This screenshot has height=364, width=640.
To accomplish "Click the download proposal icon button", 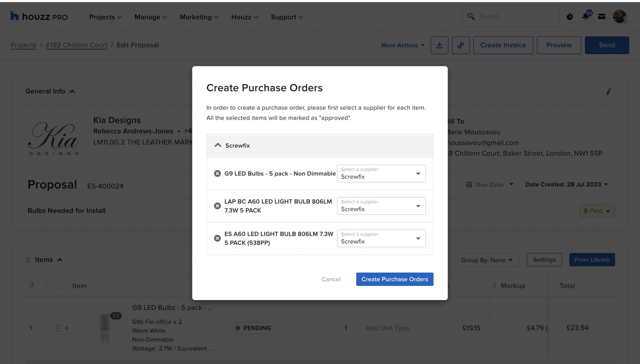I will pyautogui.click(x=439, y=45).
